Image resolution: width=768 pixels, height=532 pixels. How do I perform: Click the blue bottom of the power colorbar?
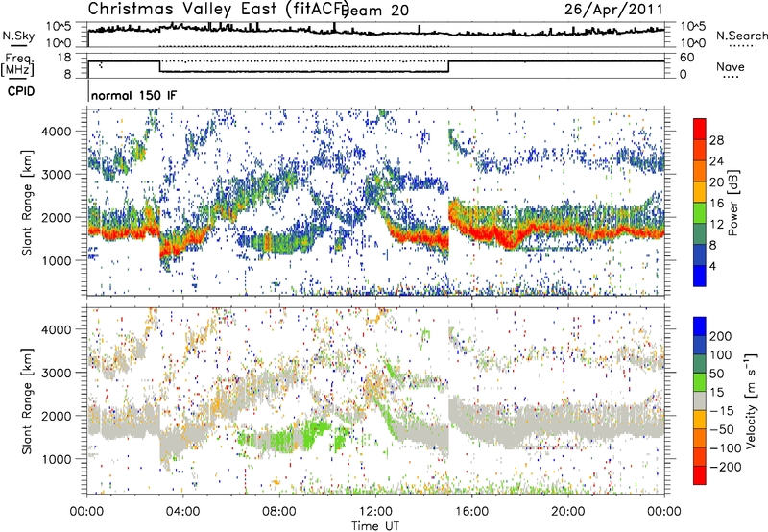[700, 277]
